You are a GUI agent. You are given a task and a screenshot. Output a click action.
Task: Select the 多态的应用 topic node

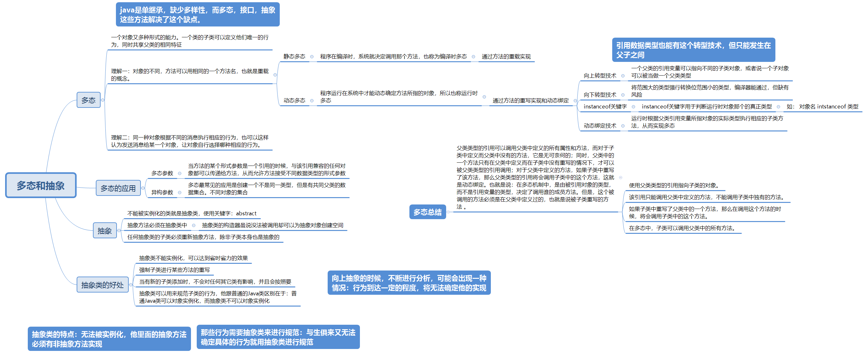[x=118, y=188]
